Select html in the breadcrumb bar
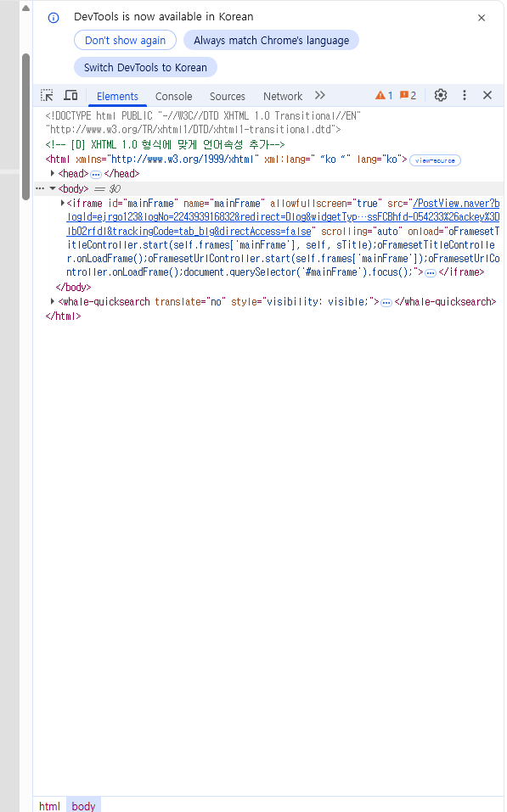This screenshot has height=812, width=507. 50,806
